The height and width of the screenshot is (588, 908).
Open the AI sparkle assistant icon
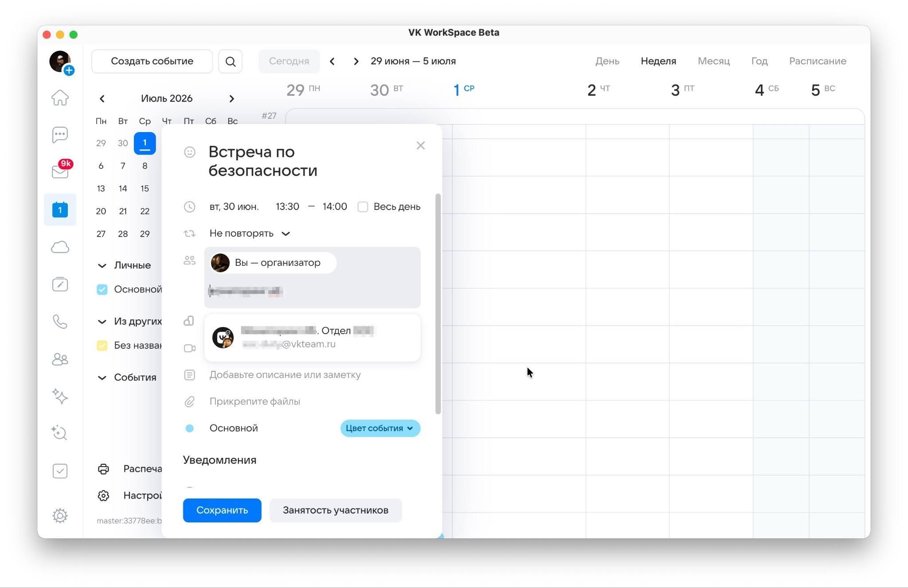point(60,396)
